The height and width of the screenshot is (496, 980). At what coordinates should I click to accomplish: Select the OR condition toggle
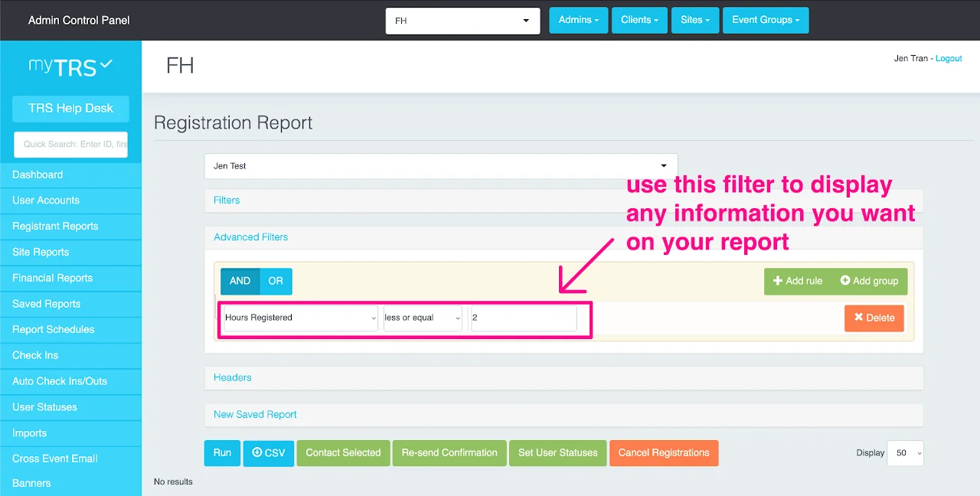[x=276, y=281]
